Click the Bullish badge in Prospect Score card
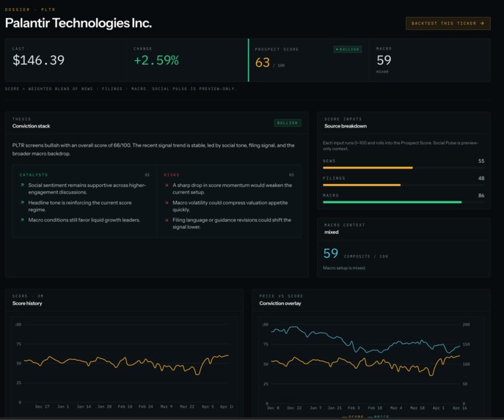The height and width of the screenshot is (420, 504). 348,49
